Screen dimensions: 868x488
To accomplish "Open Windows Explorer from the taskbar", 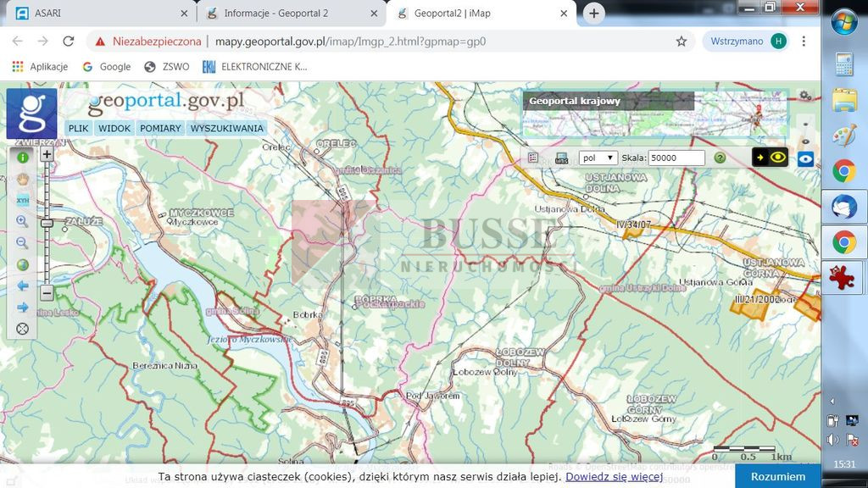I will (844, 100).
